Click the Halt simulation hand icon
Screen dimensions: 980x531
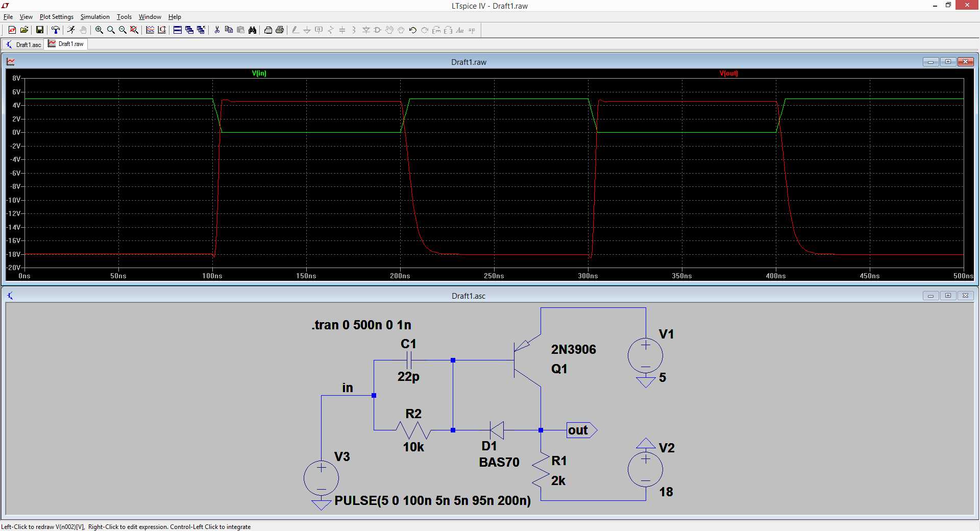83,30
